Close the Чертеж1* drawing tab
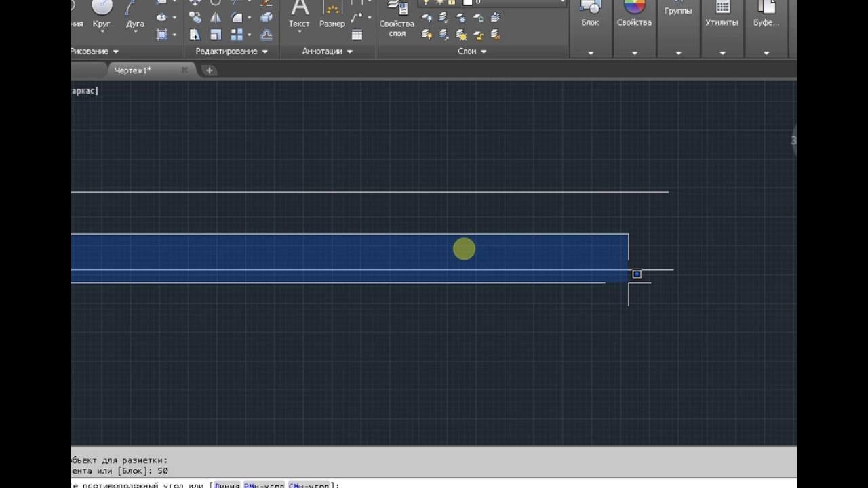Image resolution: width=868 pixels, height=488 pixels. point(184,70)
